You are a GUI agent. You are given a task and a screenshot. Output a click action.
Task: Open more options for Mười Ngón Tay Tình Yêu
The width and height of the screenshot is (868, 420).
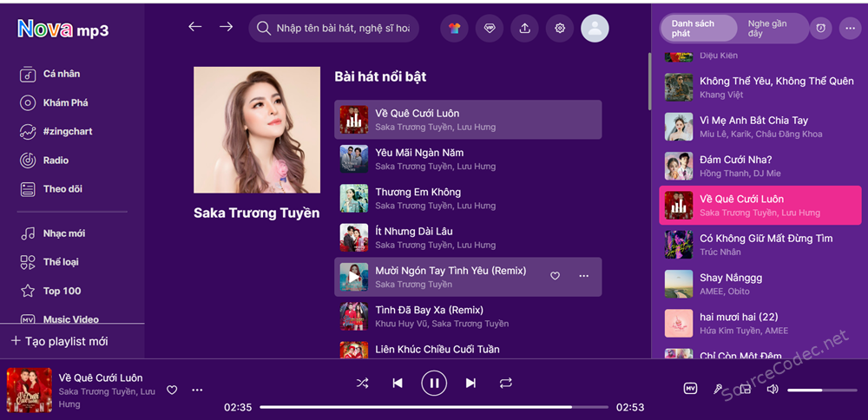583,276
